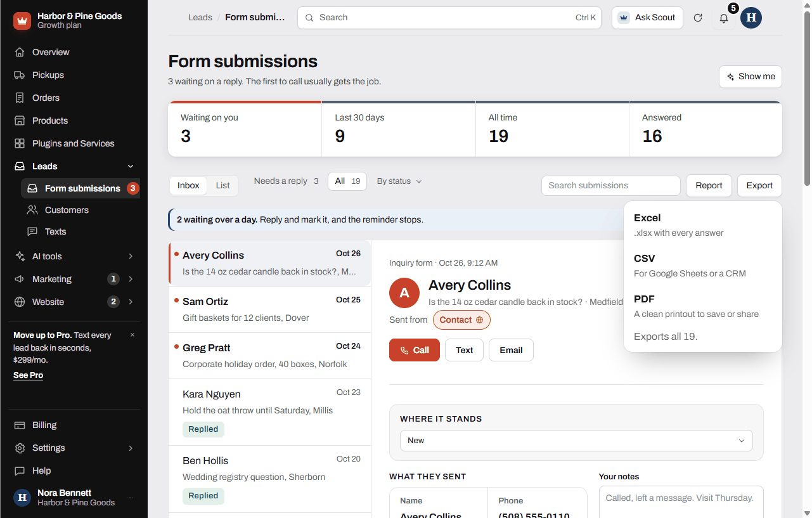
Task: Open the Pickups truck icon in sidebar
Action: (20, 75)
